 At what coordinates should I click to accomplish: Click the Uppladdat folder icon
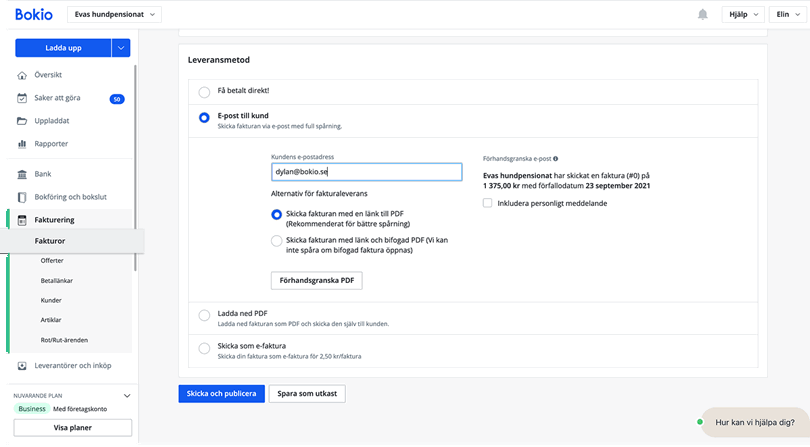click(x=22, y=121)
